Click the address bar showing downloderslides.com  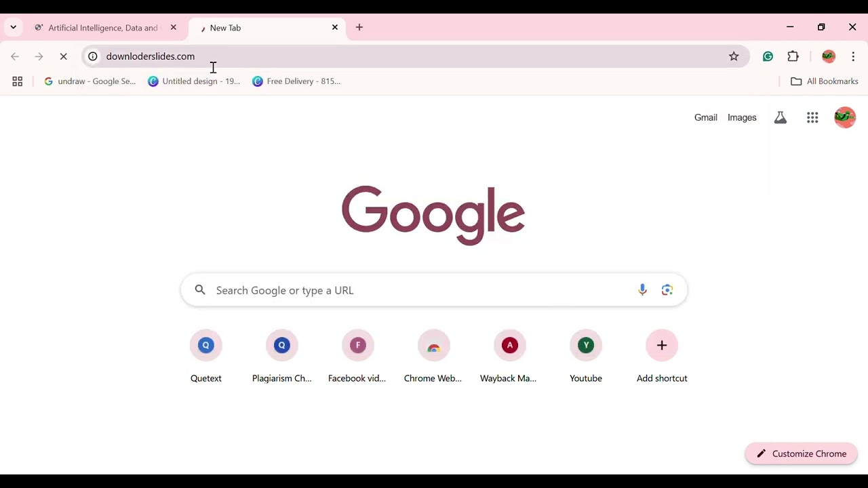click(415, 56)
